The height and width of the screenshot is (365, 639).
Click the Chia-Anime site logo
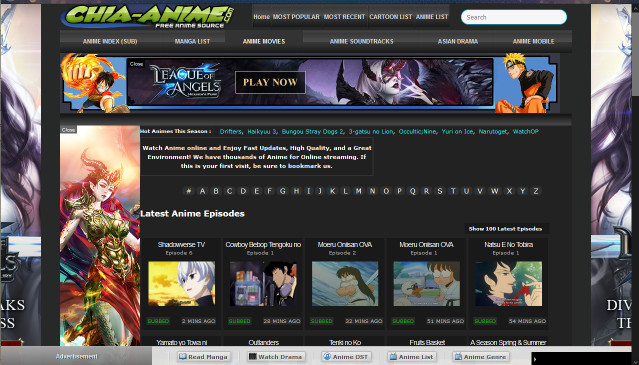tap(148, 16)
